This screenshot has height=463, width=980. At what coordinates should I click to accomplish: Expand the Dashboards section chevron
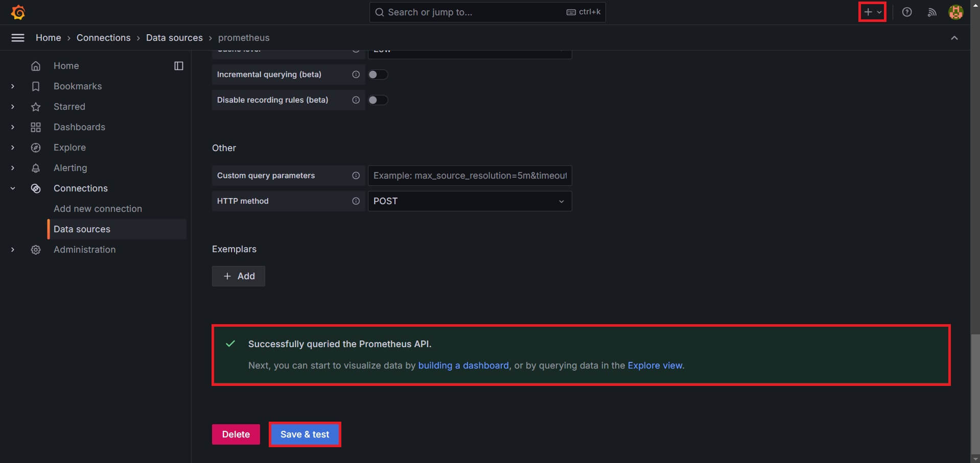click(12, 127)
